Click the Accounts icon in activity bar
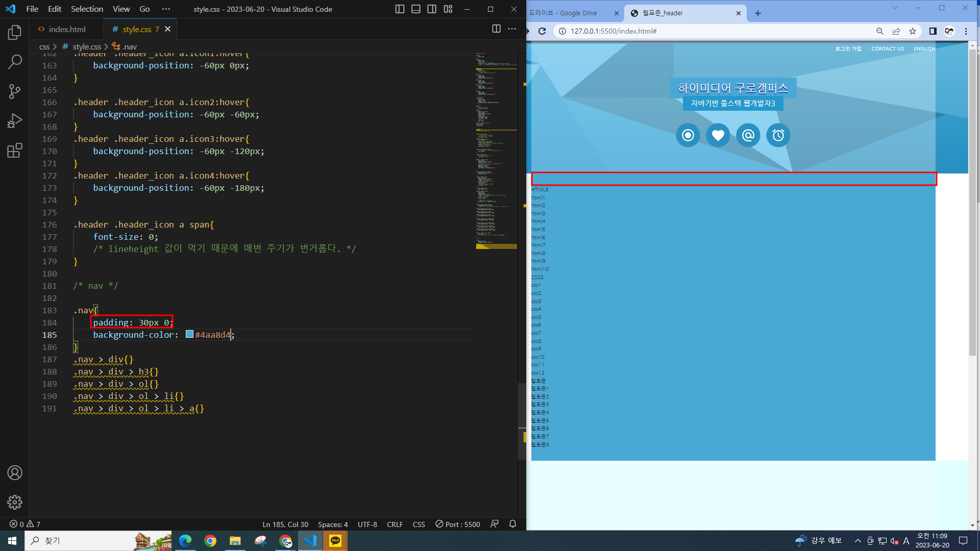This screenshot has height=551, width=980. pos(15,473)
